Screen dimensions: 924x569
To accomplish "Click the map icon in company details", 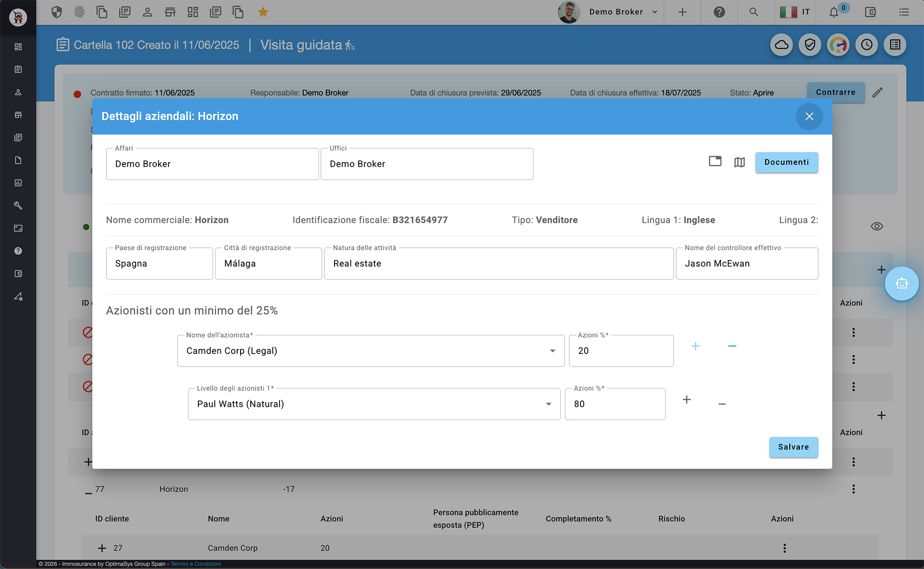I will [x=739, y=162].
